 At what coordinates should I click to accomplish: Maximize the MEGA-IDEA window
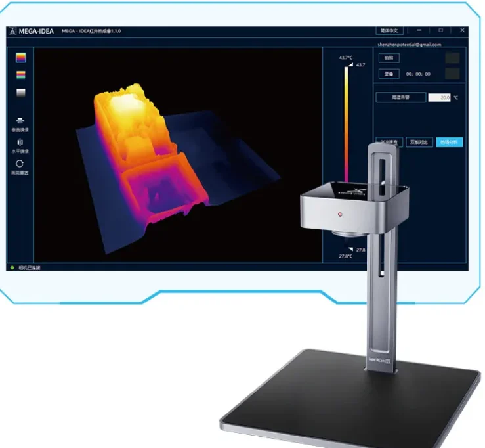[x=440, y=30]
